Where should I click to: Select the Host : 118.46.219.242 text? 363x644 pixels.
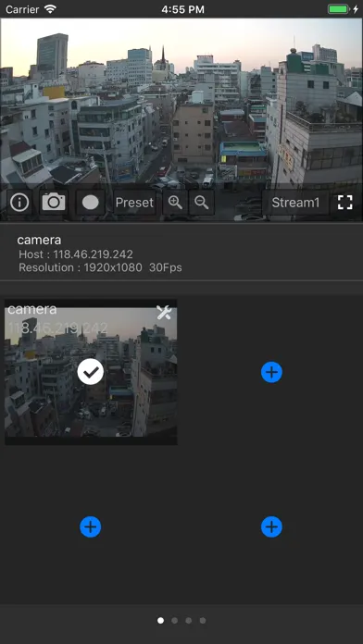click(76, 254)
